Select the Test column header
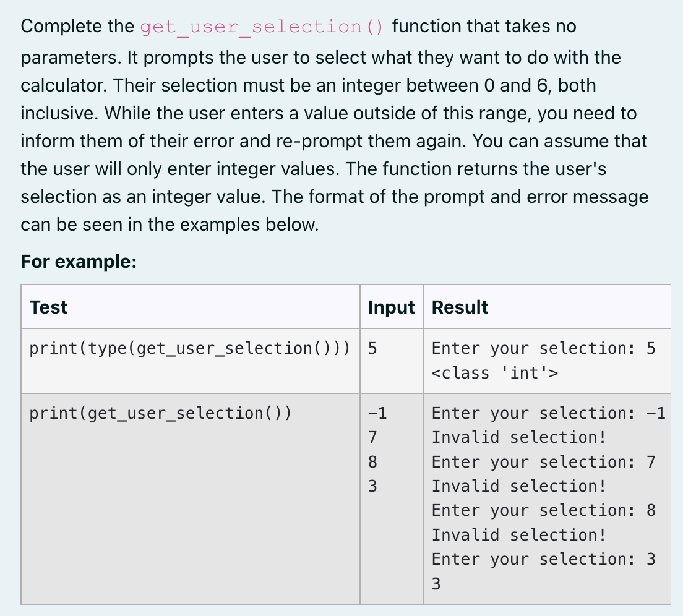Image resolution: width=683 pixels, height=616 pixels. [48, 307]
